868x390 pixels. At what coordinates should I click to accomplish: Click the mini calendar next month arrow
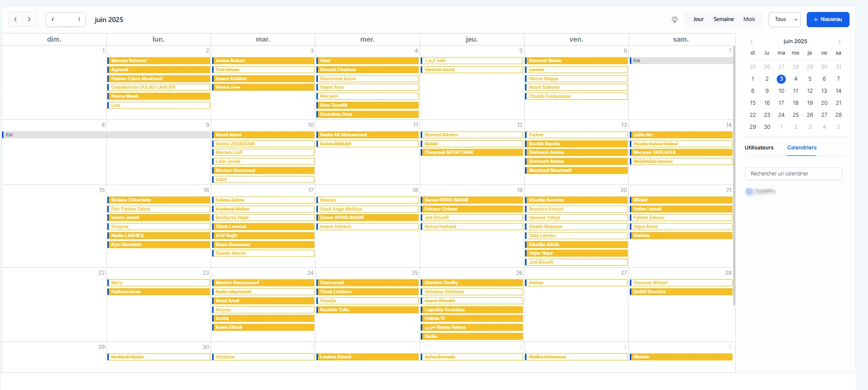(x=839, y=42)
